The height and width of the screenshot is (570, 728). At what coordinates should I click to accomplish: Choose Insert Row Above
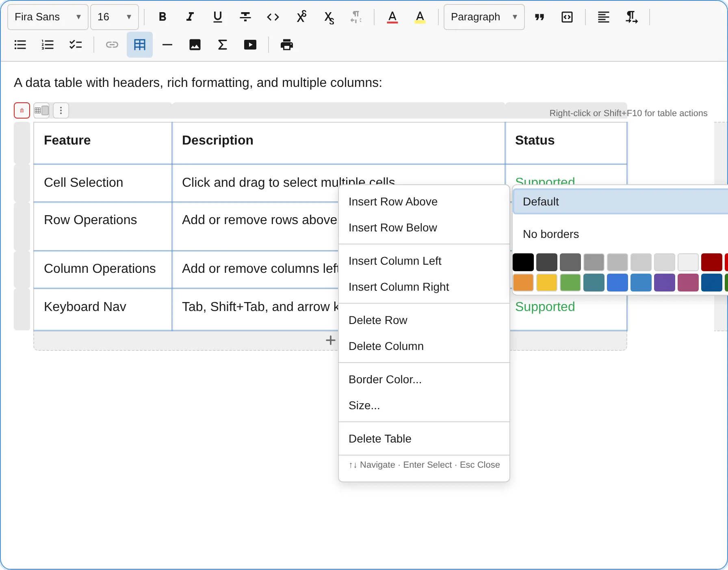(424, 202)
